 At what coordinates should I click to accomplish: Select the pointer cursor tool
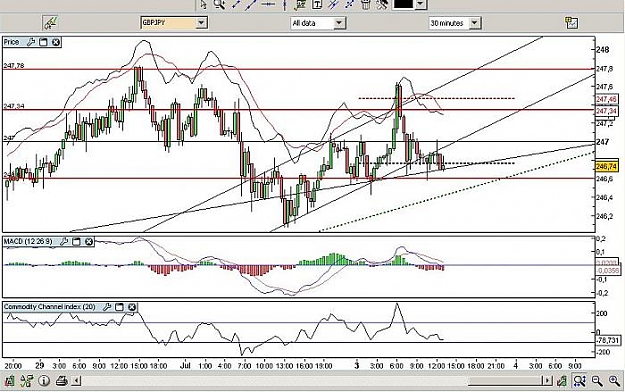tap(204, 4)
